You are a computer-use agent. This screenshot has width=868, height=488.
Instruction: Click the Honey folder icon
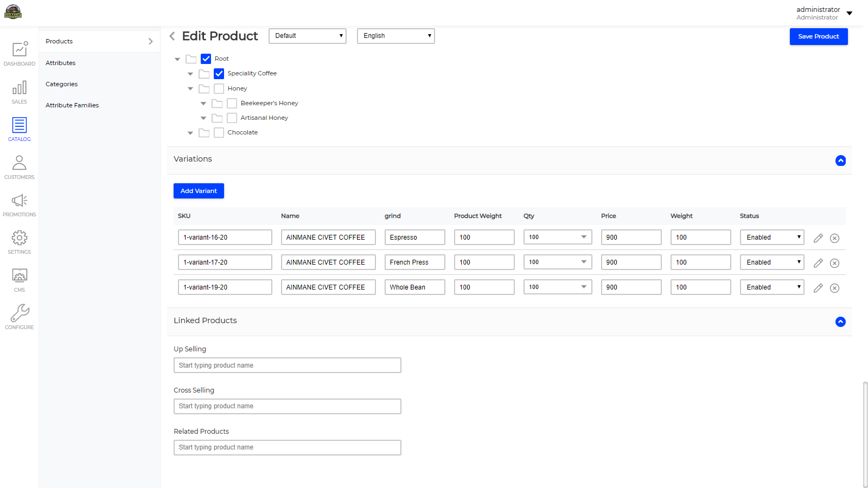pos(204,88)
